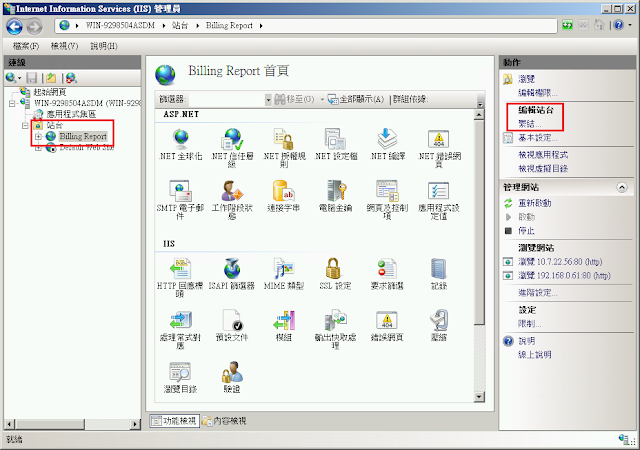Collapse the 管理網站 section chevron

pyautogui.click(x=622, y=187)
